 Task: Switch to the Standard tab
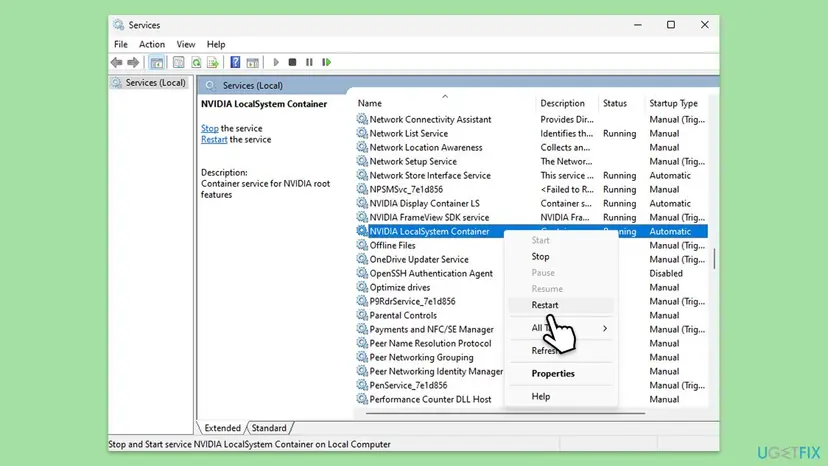269,428
